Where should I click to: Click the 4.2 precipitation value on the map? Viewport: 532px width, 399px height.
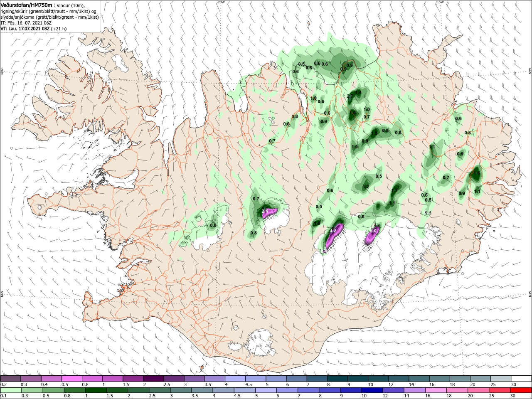pos(332,231)
